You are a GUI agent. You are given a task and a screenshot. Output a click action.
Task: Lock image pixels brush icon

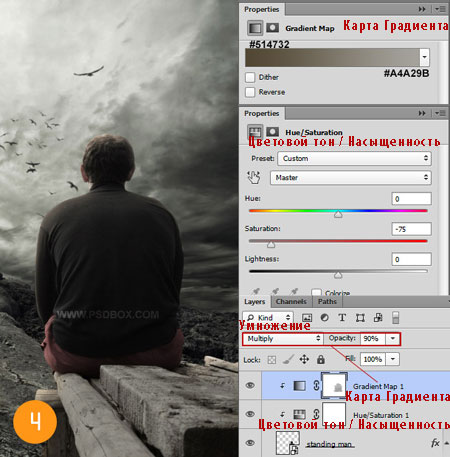[288, 359]
